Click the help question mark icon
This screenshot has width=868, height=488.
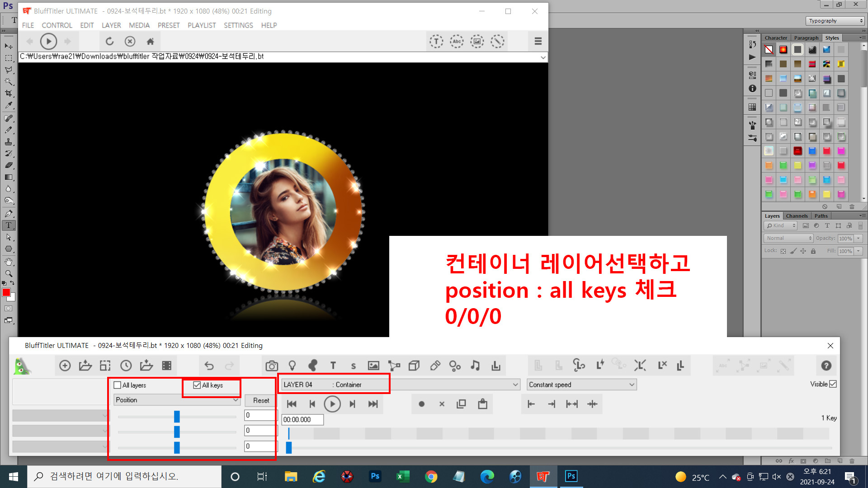pyautogui.click(x=826, y=366)
